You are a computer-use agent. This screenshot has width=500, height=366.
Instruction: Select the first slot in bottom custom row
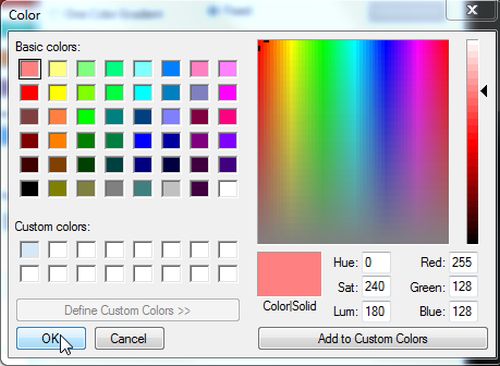(29, 274)
